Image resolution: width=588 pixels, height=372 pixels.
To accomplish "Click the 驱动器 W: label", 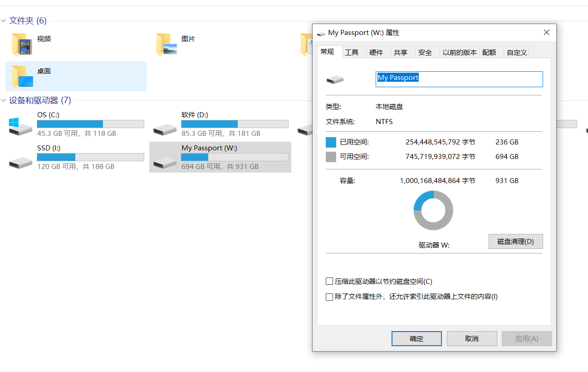I will pos(434,245).
